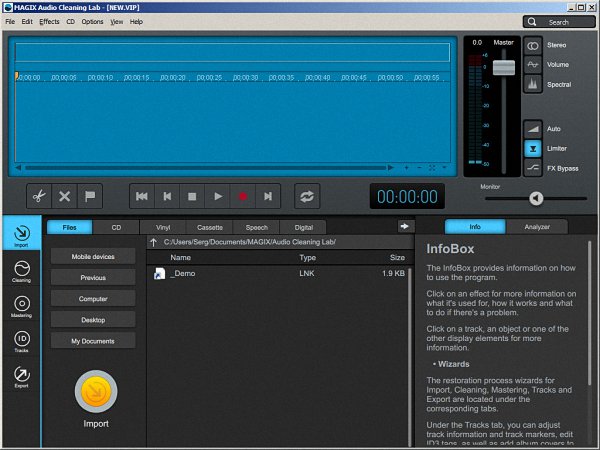
Task: Toggle loop playback mode
Action: 307,196
